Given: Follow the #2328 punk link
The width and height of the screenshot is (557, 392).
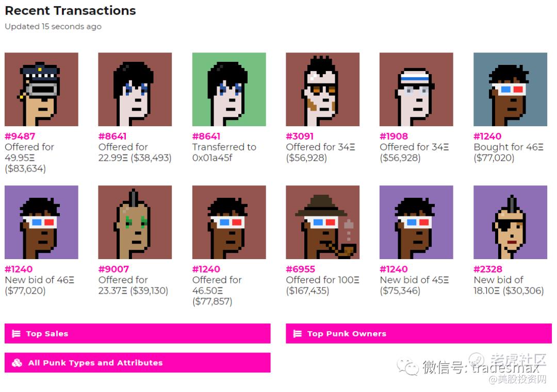Looking at the screenshot, I should pos(488,269).
